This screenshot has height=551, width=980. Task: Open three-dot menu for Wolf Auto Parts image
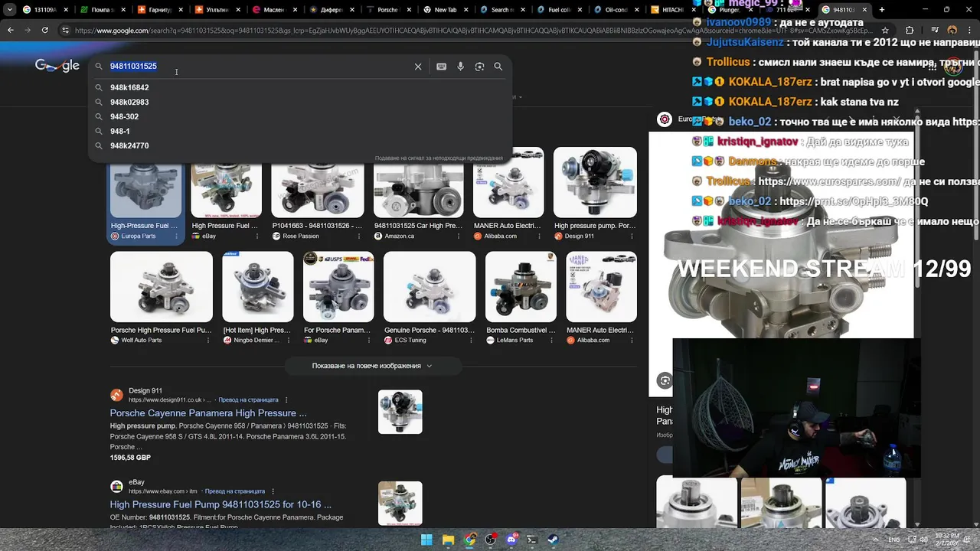coord(207,341)
